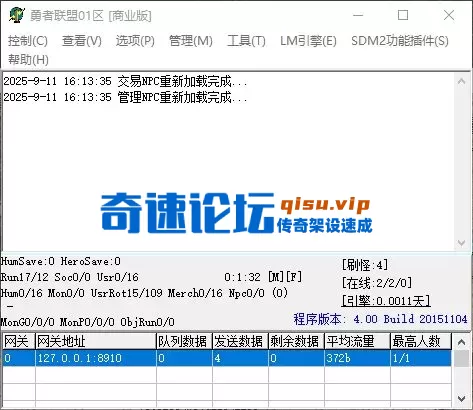Click the 发送数据 column header
The image size is (473, 410).
click(240, 341)
